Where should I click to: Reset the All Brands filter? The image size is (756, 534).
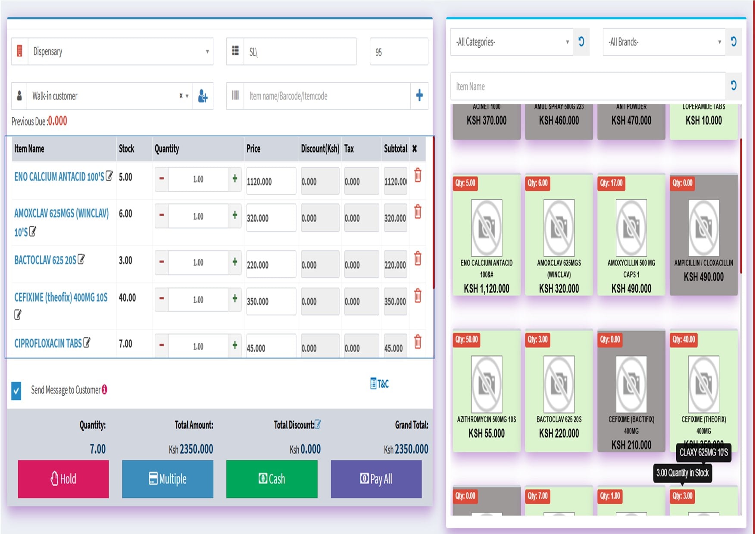tap(734, 42)
